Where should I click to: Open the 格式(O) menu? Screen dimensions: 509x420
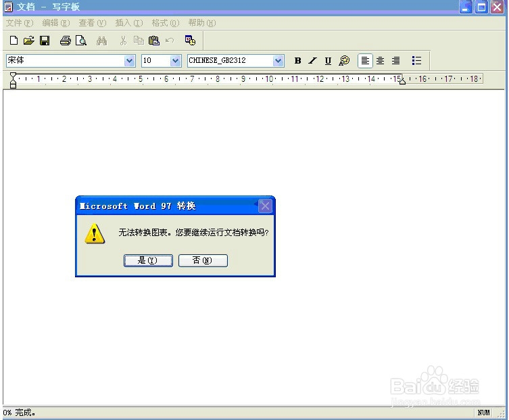(x=166, y=23)
